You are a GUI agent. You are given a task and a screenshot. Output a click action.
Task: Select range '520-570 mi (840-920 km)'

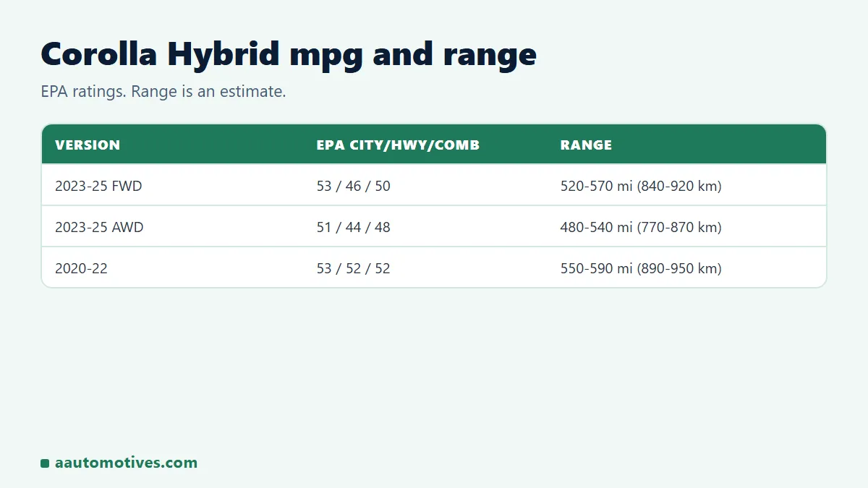[641, 186]
